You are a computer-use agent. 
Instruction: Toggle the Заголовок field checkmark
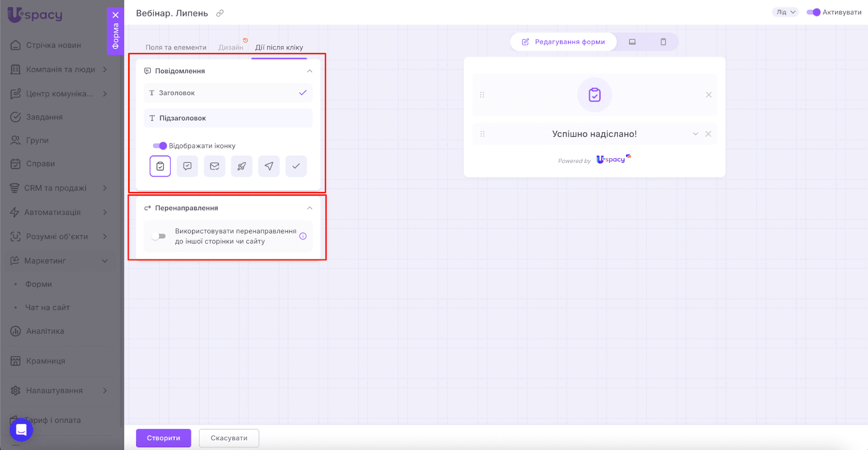[303, 93]
